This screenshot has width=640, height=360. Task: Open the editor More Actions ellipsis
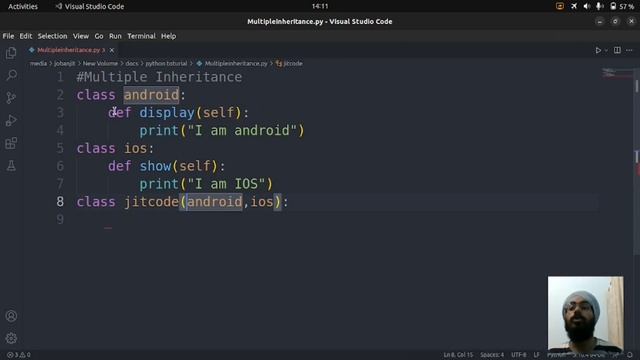[629, 50]
